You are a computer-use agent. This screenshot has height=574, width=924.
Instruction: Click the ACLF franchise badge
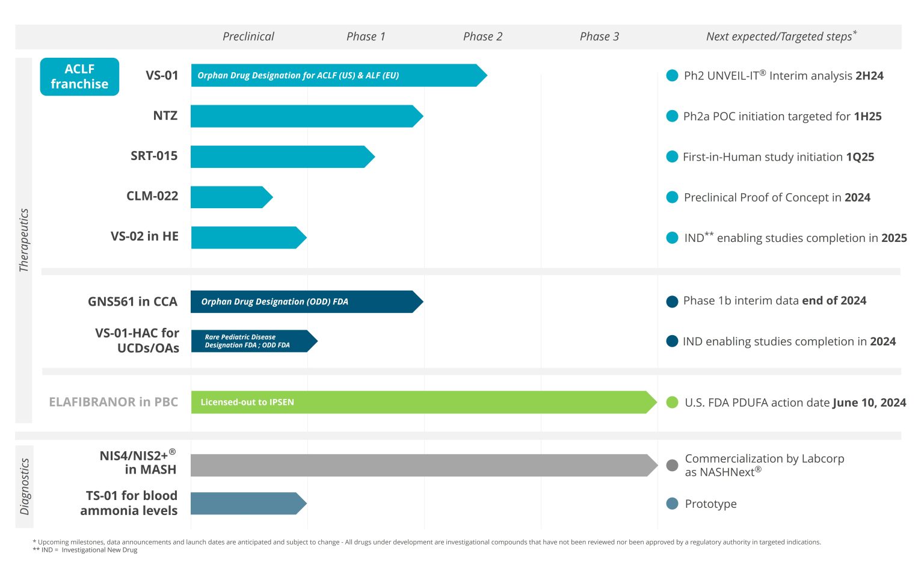pos(79,76)
